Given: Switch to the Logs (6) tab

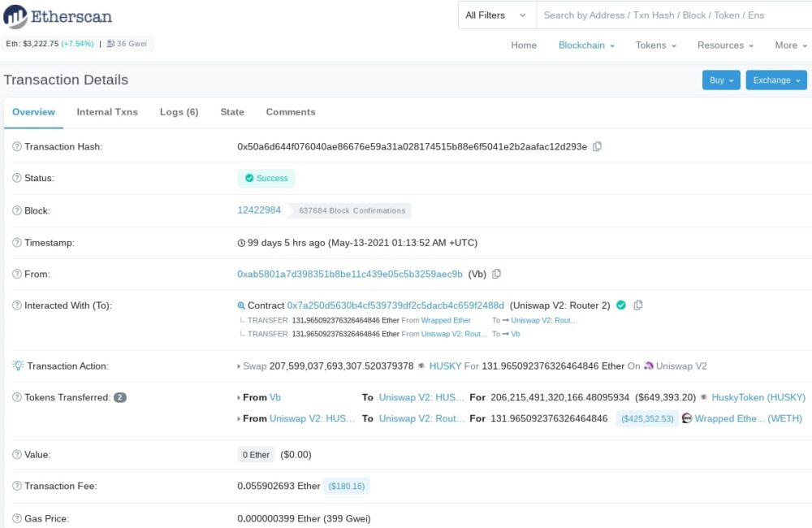Looking at the screenshot, I should pyautogui.click(x=179, y=112).
